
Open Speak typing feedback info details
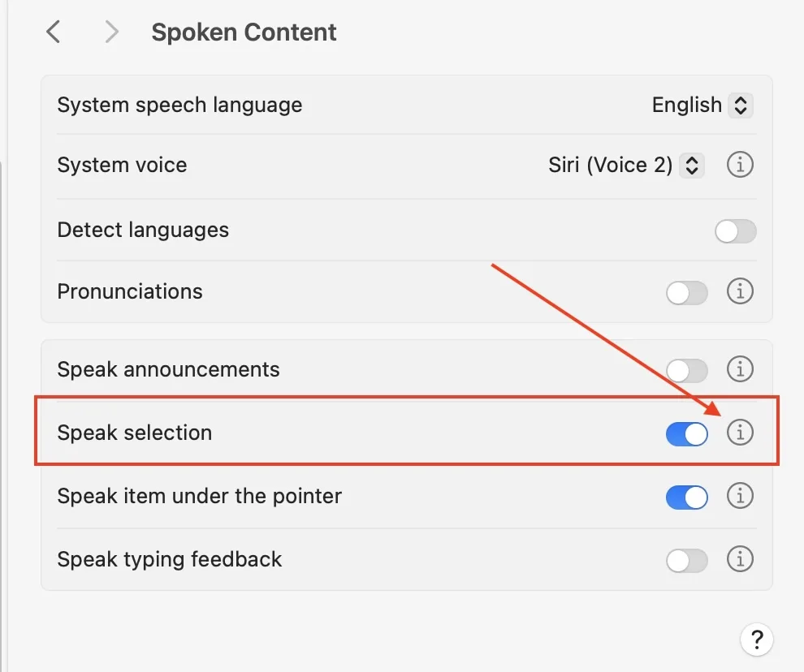pyautogui.click(x=740, y=559)
